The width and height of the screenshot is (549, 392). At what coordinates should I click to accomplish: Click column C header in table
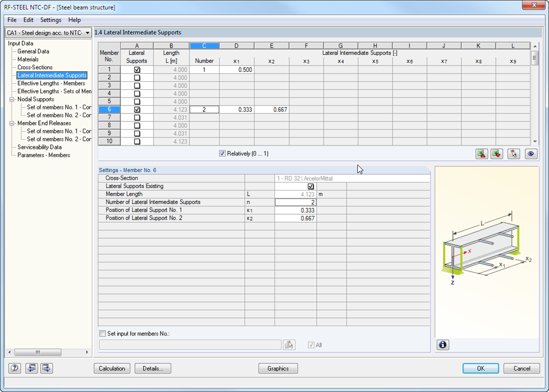pyautogui.click(x=204, y=46)
